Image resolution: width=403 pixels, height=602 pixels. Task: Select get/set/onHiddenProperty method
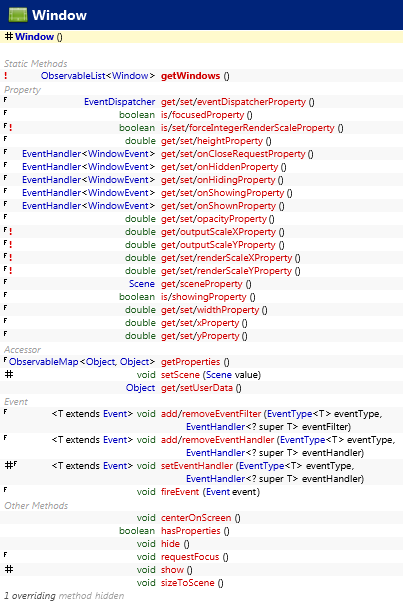pyautogui.click(x=219, y=167)
